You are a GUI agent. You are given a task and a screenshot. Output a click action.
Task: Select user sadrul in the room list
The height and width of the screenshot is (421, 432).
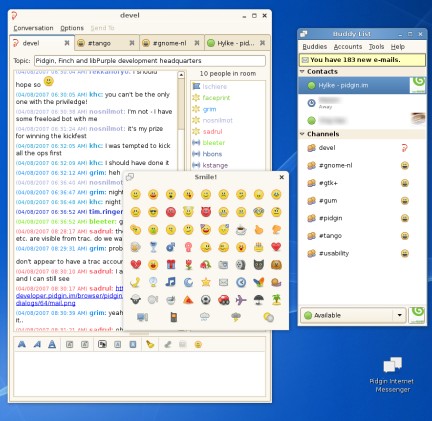click(x=228, y=131)
